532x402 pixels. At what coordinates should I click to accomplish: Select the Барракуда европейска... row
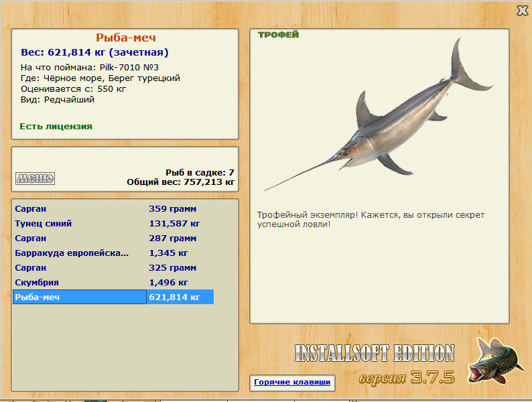[114, 253]
